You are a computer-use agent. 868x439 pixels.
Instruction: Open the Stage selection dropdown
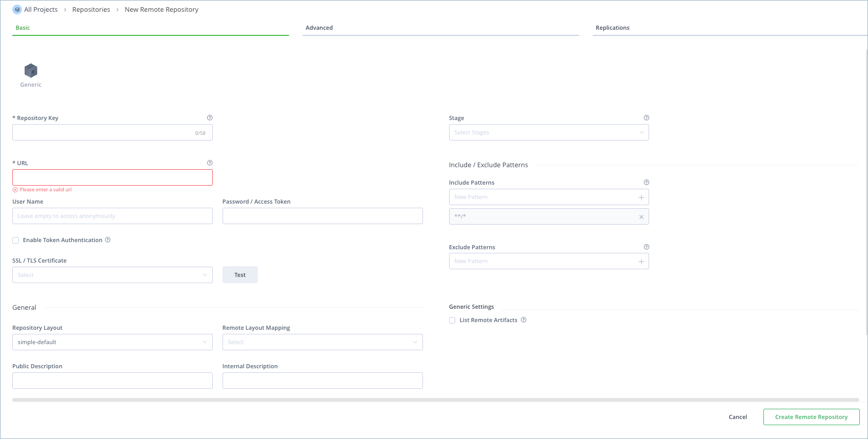pos(549,132)
